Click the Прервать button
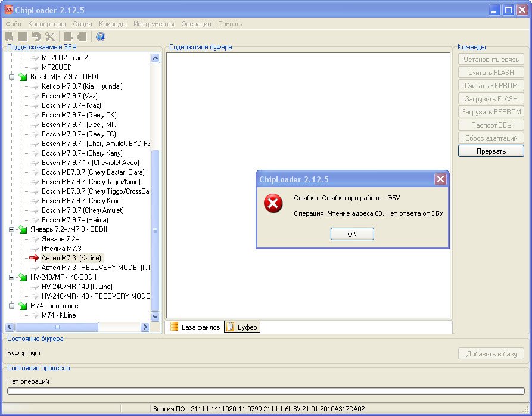This screenshot has height=416, width=532. click(491, 151)
